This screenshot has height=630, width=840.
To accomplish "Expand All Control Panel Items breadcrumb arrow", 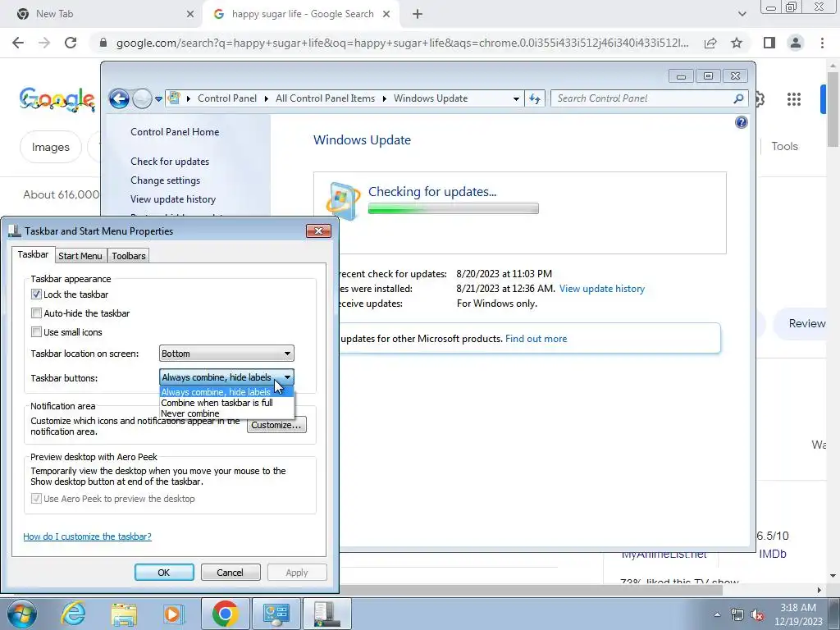I will (x=384, y=98).
